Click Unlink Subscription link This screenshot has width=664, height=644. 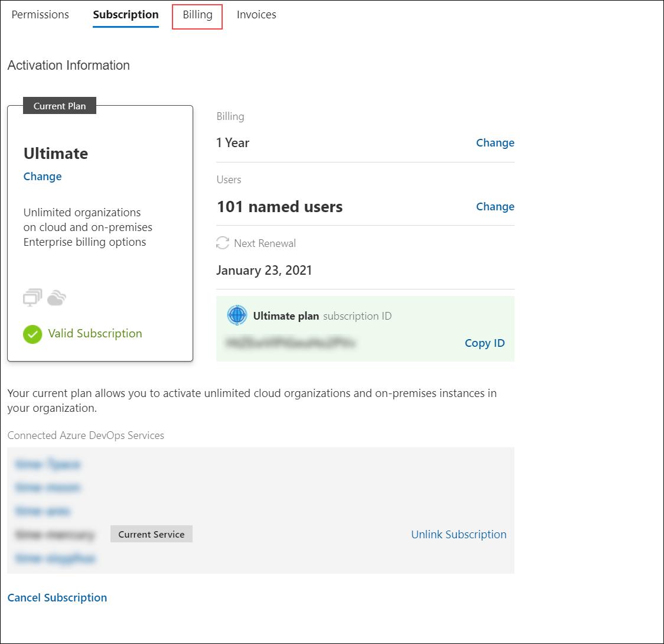pyautogui.click(x=458, y=534)
